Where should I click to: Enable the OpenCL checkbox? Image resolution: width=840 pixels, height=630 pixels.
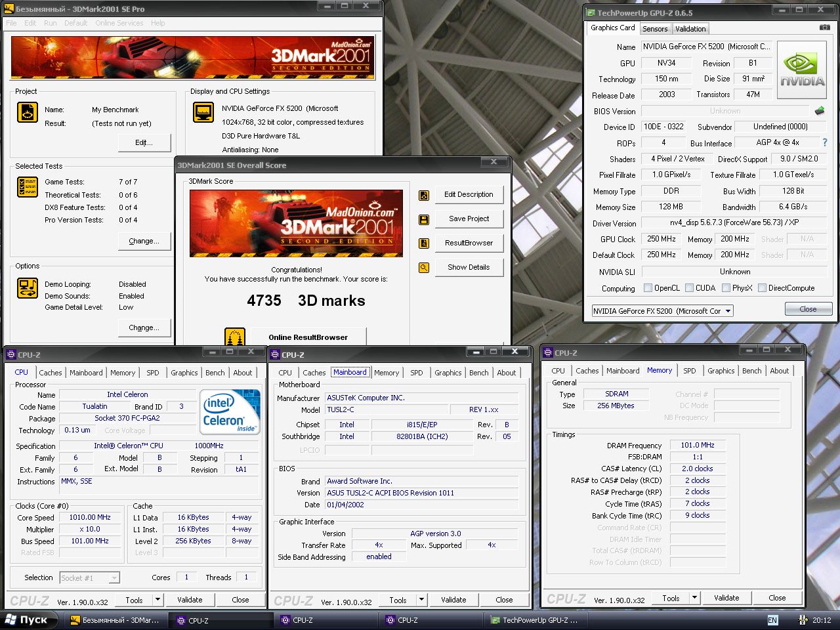[648, 288]
